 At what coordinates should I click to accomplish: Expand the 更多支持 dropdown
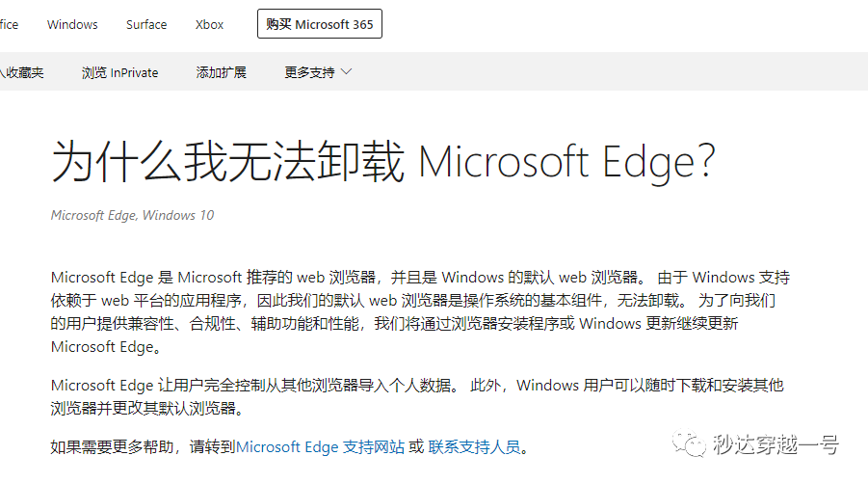click(318, 72)
